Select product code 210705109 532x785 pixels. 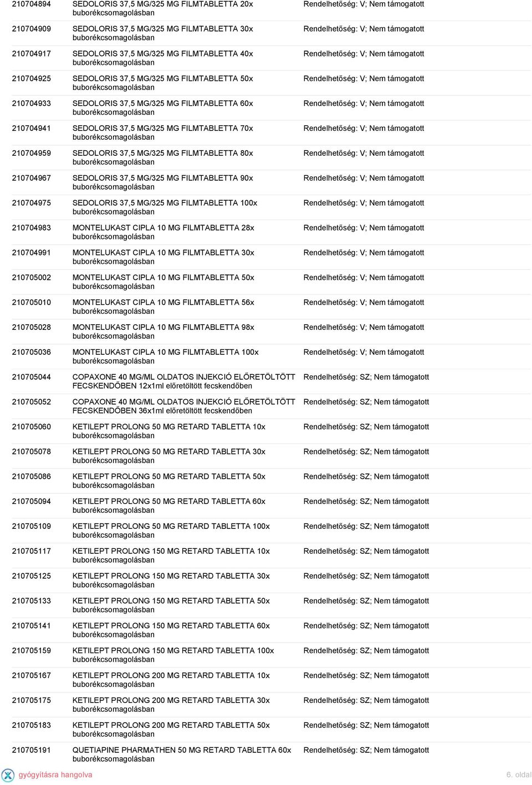click(32, 526)
